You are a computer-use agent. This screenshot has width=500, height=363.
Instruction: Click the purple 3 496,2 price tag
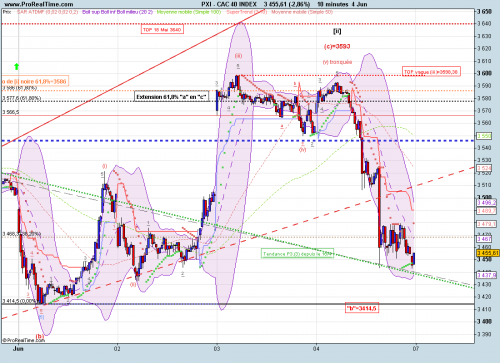487,202
